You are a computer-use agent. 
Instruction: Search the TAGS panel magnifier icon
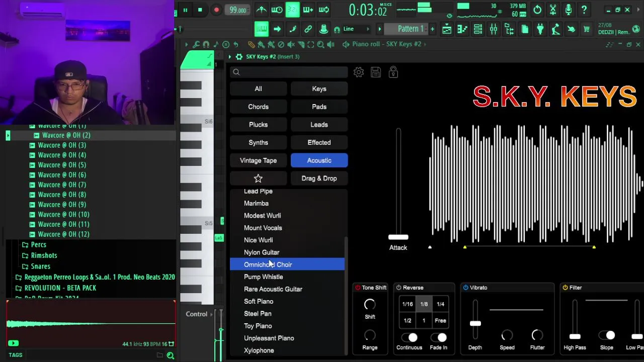pos(171,355)
